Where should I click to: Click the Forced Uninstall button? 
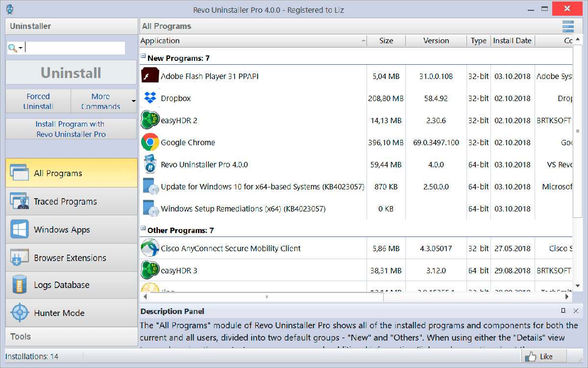pos(38,102)
